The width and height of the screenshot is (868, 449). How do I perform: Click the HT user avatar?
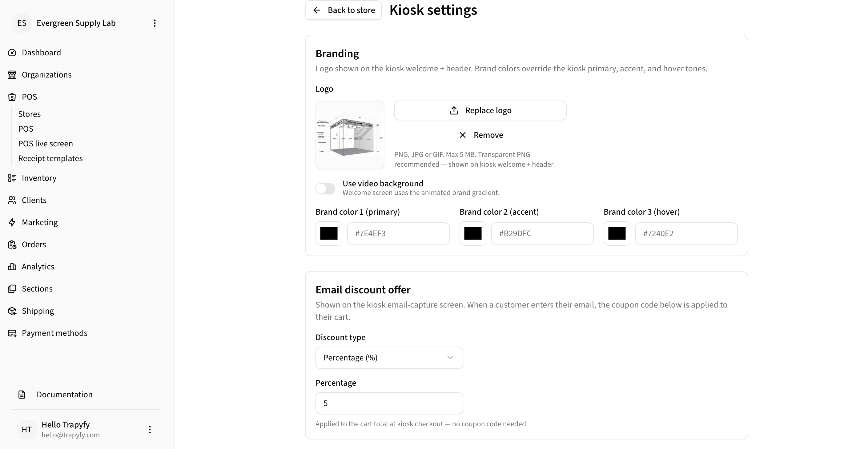click(26, 430)
